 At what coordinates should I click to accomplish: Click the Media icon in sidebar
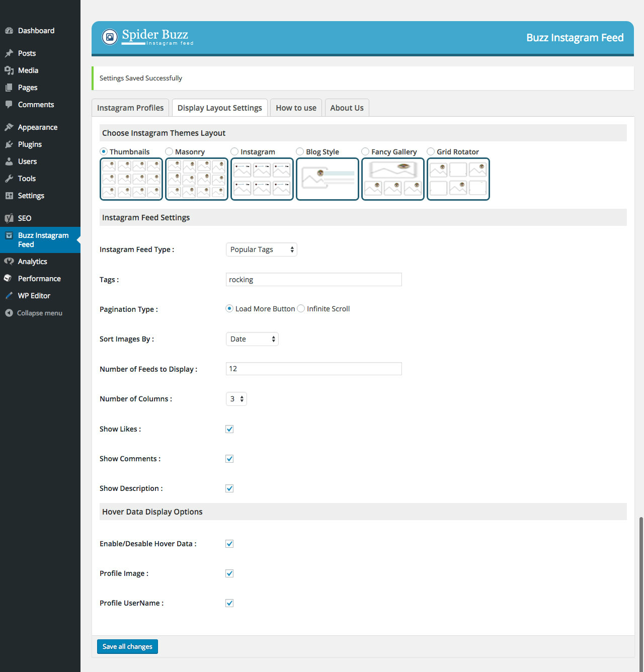click(9, 70)
